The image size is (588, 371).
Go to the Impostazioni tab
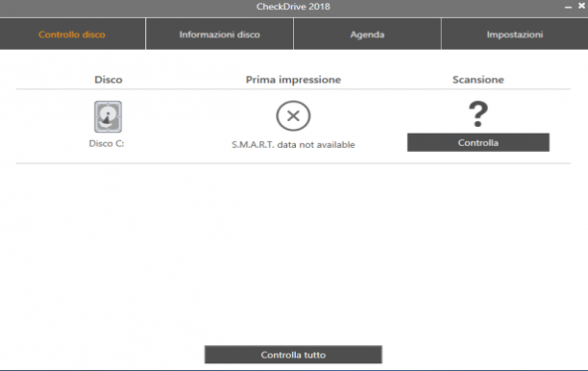point(515,35)
